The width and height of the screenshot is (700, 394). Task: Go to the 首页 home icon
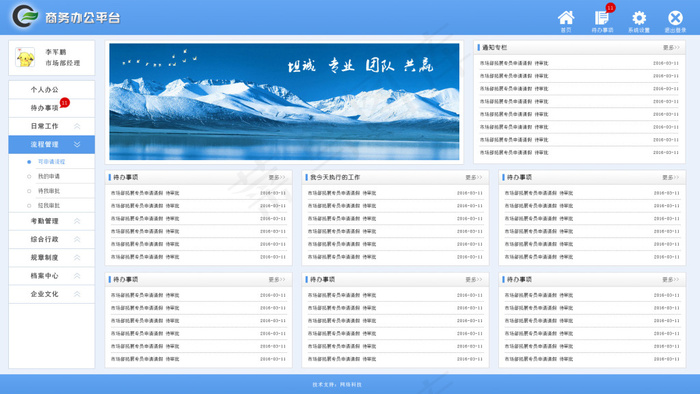point(566,18)
